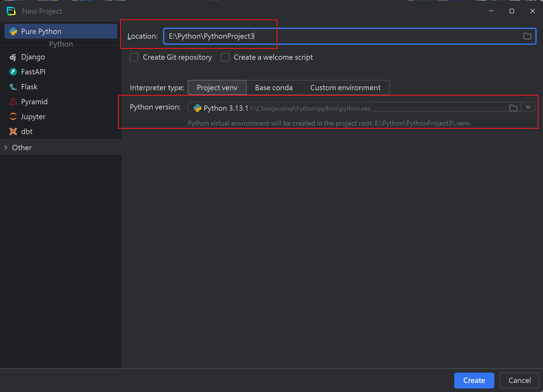
Task: Browse for project location folder
Action: [527, 36]
